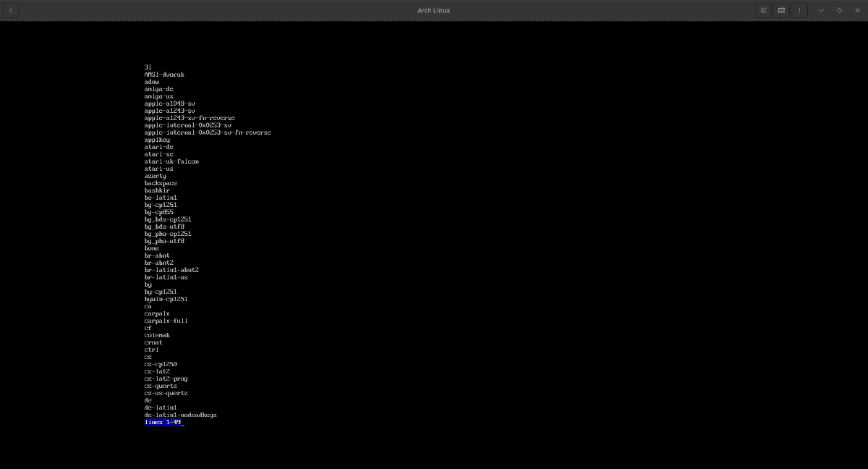Click the 'colemak' keymap entry
868x469 pixels.
[x=157, y=335]
